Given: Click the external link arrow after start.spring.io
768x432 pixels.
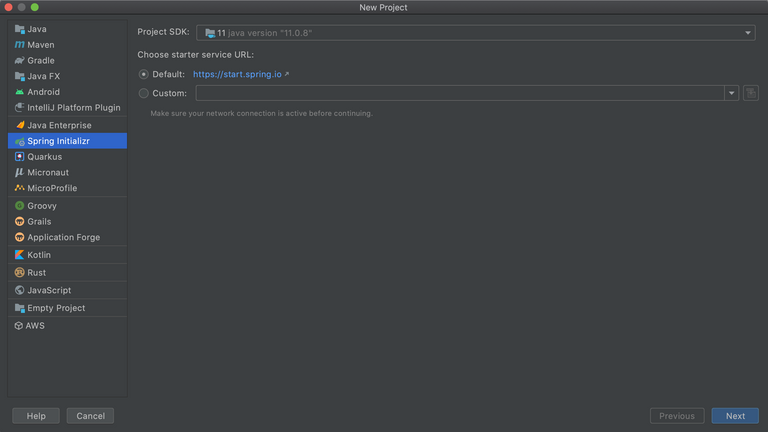Looking at the screenshot, I should (x=287, y=74).
